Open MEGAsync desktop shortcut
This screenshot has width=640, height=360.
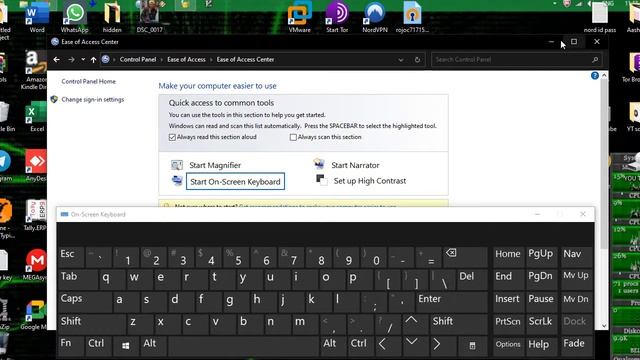point(36,265)
